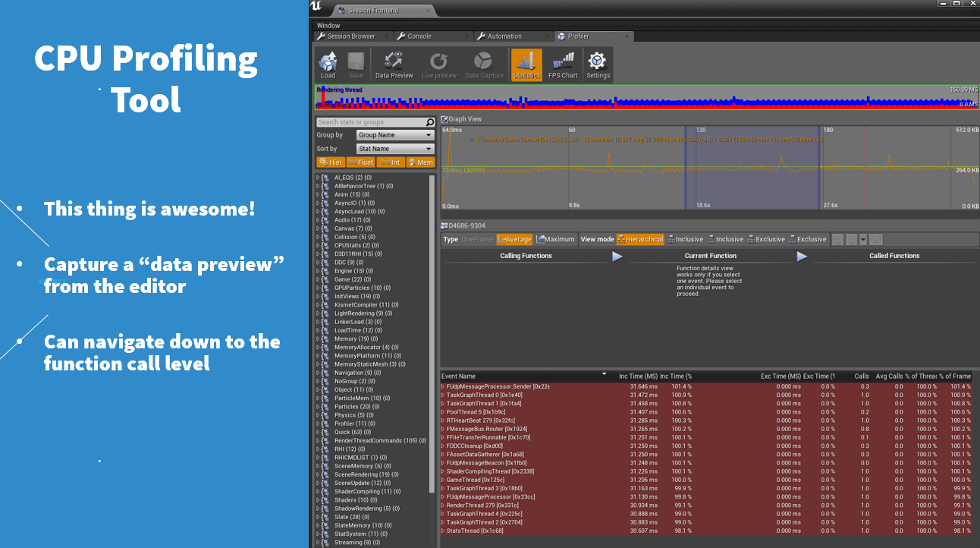Toggle the Graph View checkbox
This screenshot has height=548, width=980.
pos(445,118)
